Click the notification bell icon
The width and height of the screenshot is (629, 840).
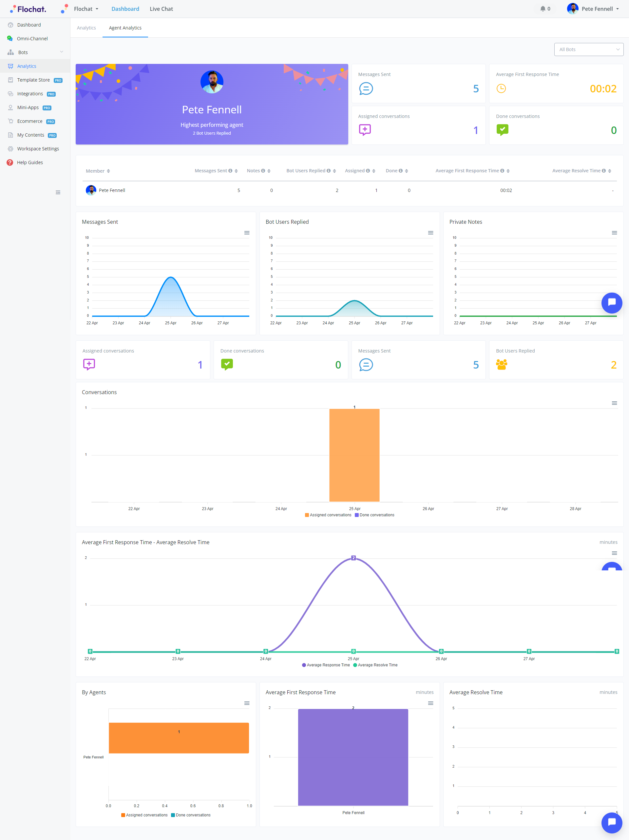[543, 9]
